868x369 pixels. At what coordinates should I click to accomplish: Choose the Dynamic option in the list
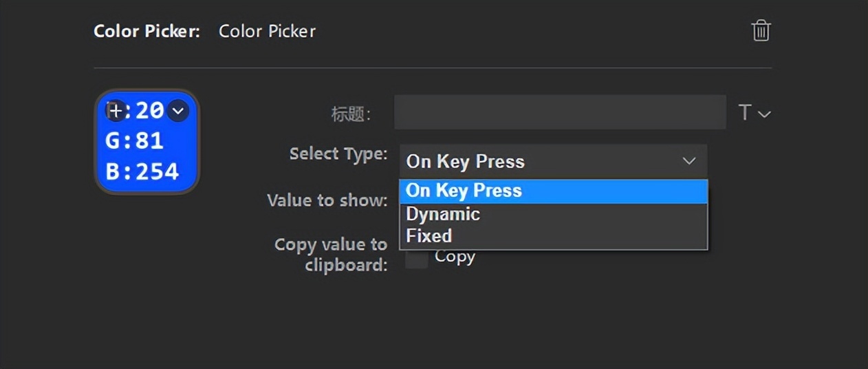tap(443, 214)
